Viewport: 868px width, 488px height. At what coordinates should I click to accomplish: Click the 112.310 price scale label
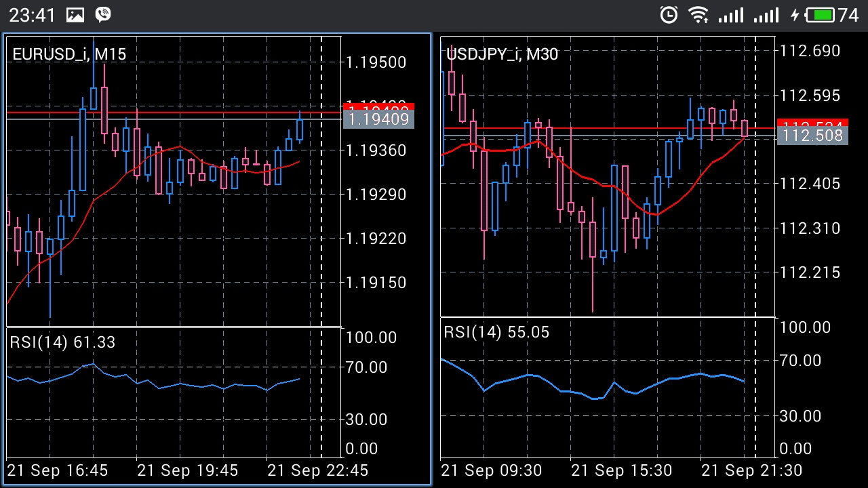[x=810, y=228]
